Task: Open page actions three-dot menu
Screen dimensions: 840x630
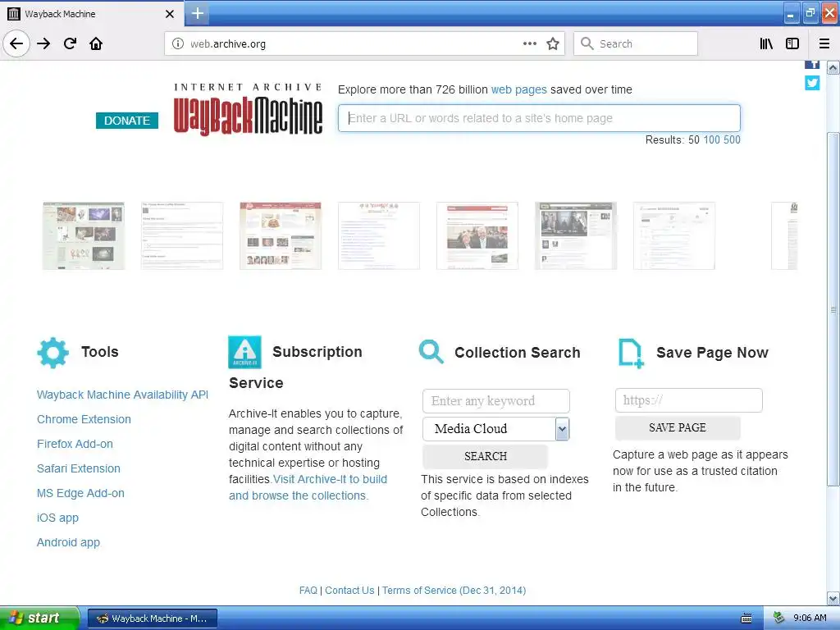Action: tap(529, 43)
